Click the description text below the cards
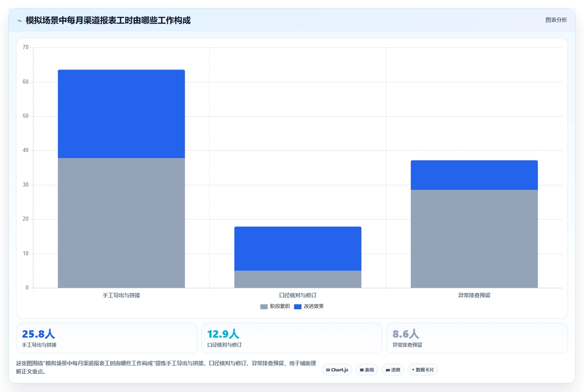Image resolution: width=584 pixels, height=392 pixels. point(166,367)
